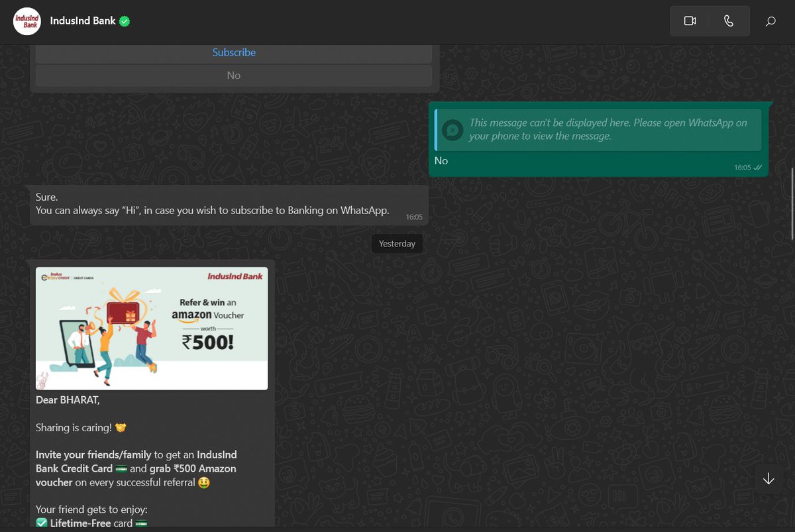Screen dimensions: 795x532
Task: Click the quoted undisplayable message preview
Action: point(598,130)
